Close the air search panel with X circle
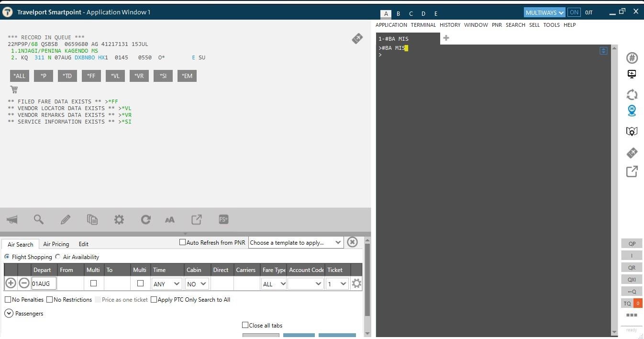This screenshot has width=644, height=339. pos(352,242)
